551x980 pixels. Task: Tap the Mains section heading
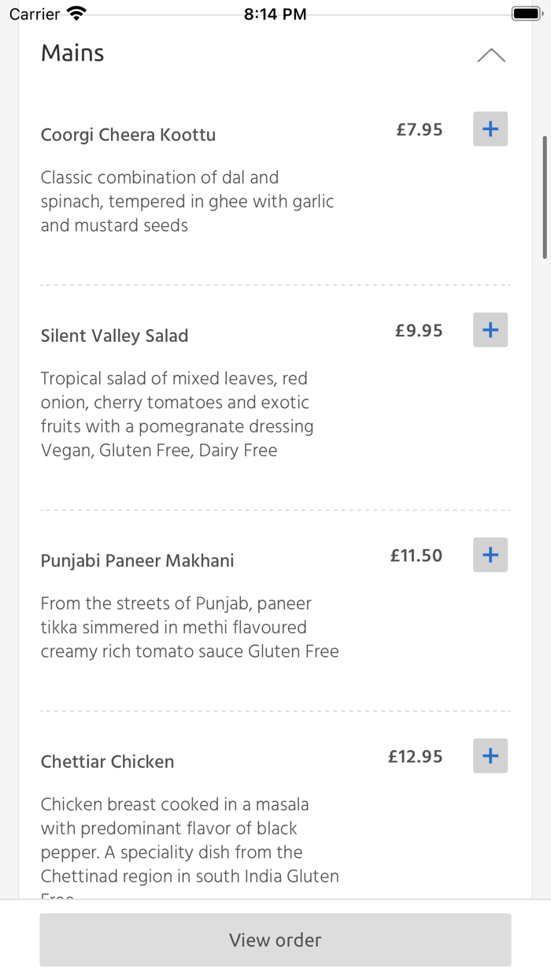point(72,53)
